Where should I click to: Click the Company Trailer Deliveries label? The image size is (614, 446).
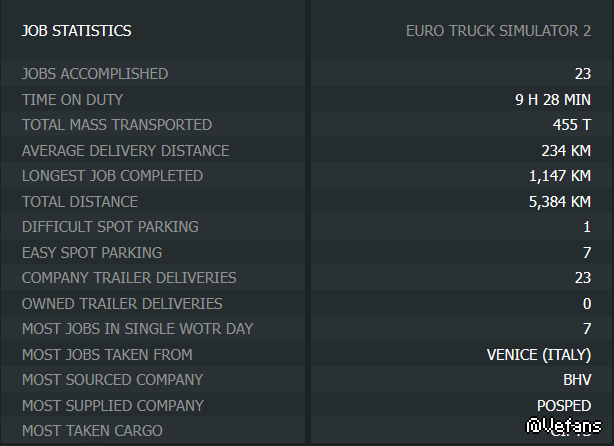pyautogui.click(x=129, y=278)
